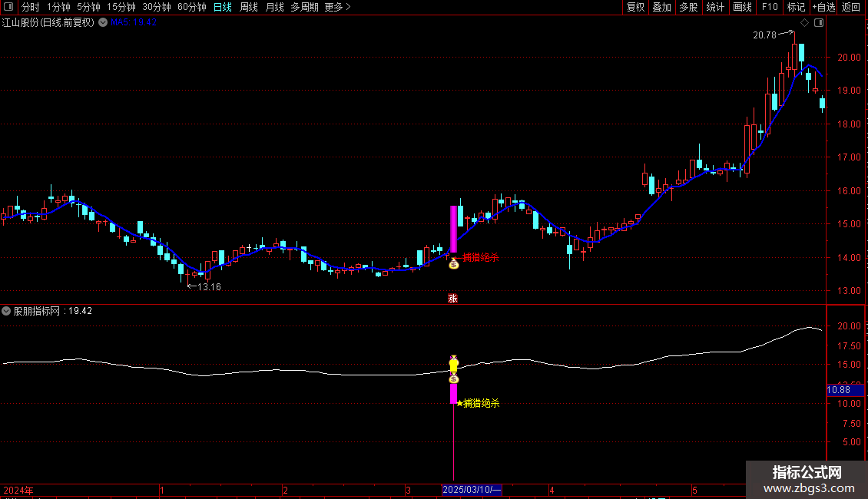868x499 pixels.
Task: Click the right panel toggle icon near 20.78
Action: 819,23
